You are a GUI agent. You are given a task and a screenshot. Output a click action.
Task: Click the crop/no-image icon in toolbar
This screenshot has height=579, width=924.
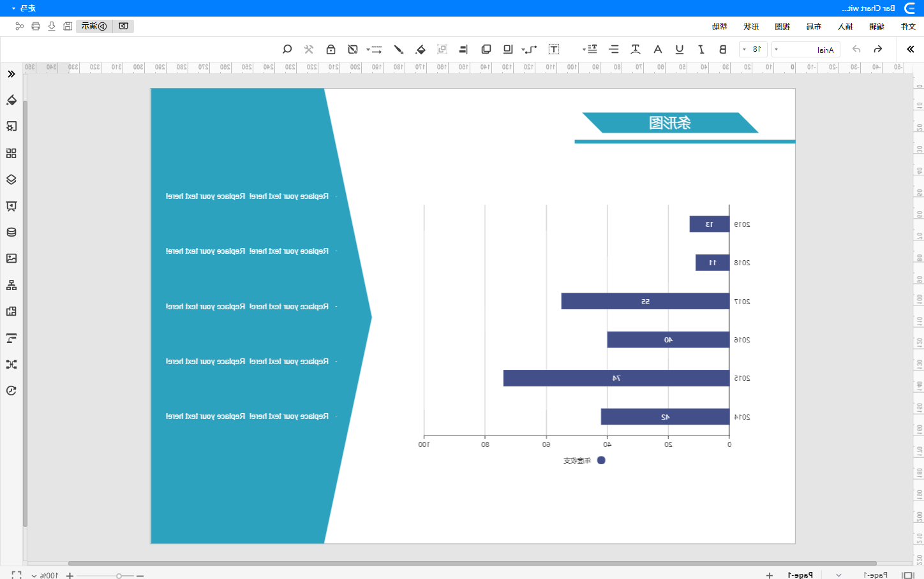pyautogui.click(x=353, y=49)
